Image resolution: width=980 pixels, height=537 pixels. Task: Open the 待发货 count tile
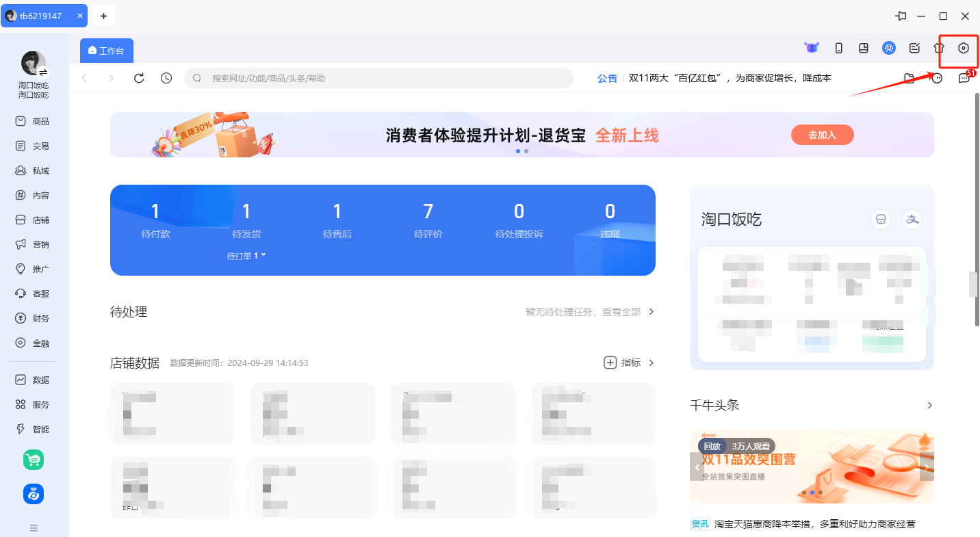coord(246,220)
